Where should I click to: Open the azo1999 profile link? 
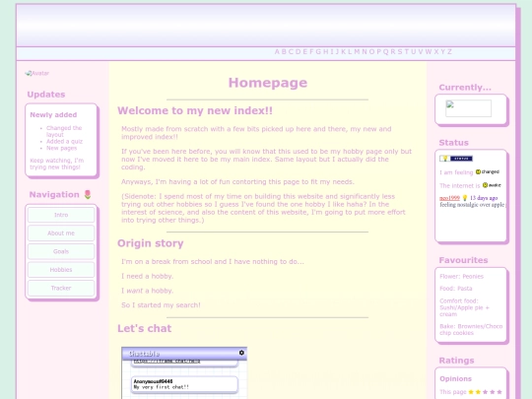click(449, 198)
